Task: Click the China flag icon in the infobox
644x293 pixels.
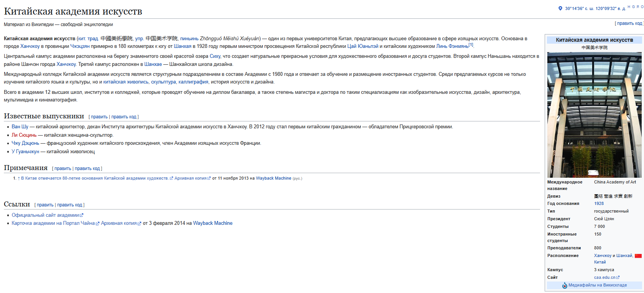Action: (x=638, y=256)
